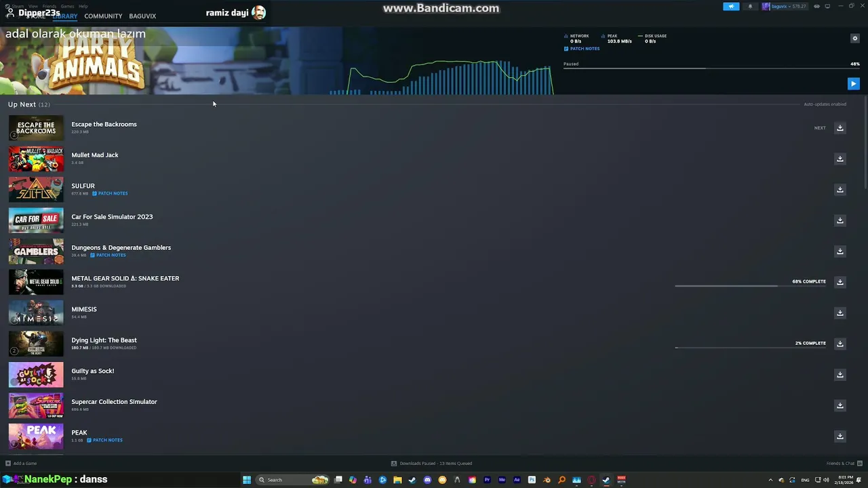Image resolution: width=868 pixels, height=488 pixels.
Task: Click Metal Gear Solid 68% progress bar
Action: click(750, 286)
